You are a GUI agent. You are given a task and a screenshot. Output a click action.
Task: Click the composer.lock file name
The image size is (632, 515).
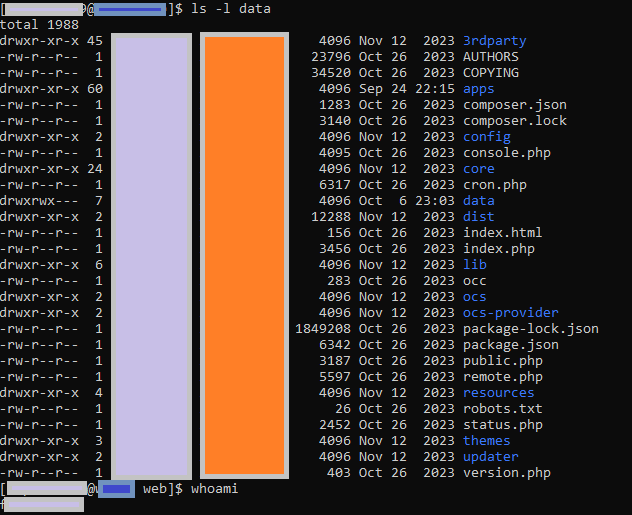coord(514,121)
